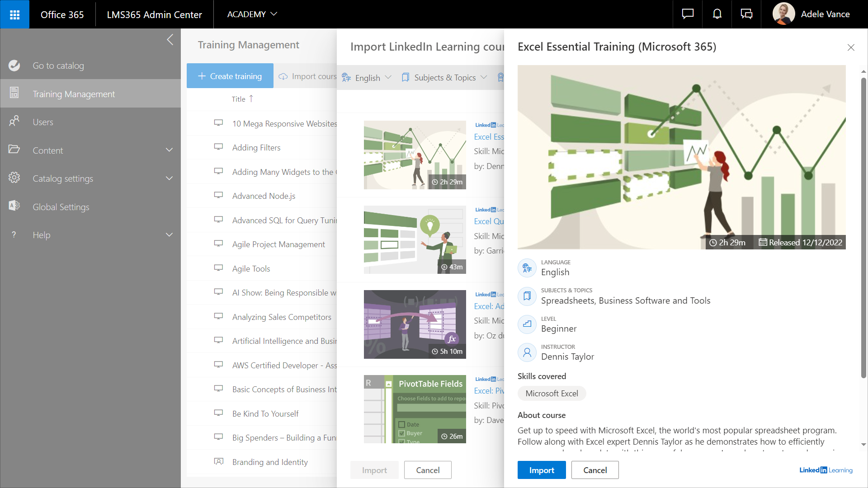Close the Excel Essential Training panel

click(851, 47)
